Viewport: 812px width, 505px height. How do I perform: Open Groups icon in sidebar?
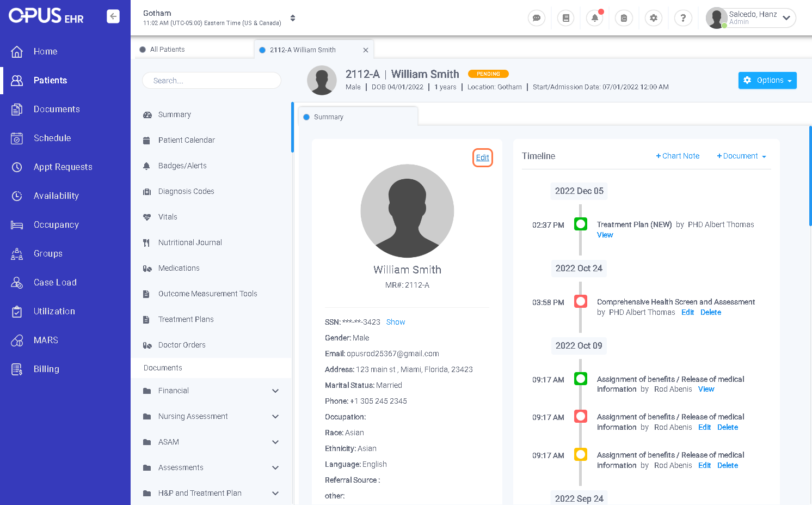point(17,253)
